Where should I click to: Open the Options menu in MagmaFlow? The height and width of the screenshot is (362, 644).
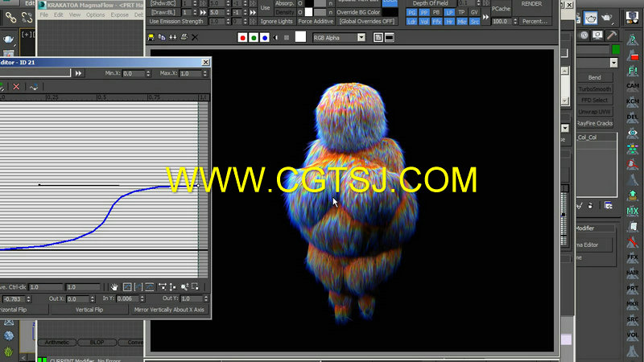pos(95,14)
